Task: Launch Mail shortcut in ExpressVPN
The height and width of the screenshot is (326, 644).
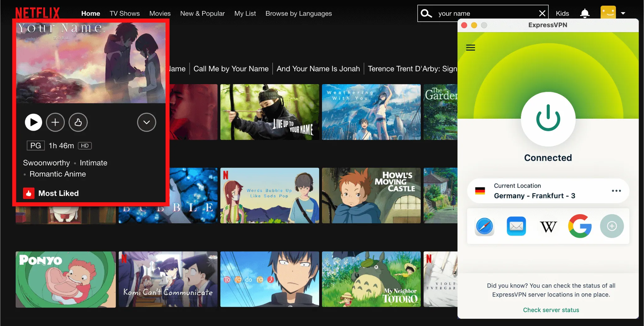Action: [x=516, y=226]
